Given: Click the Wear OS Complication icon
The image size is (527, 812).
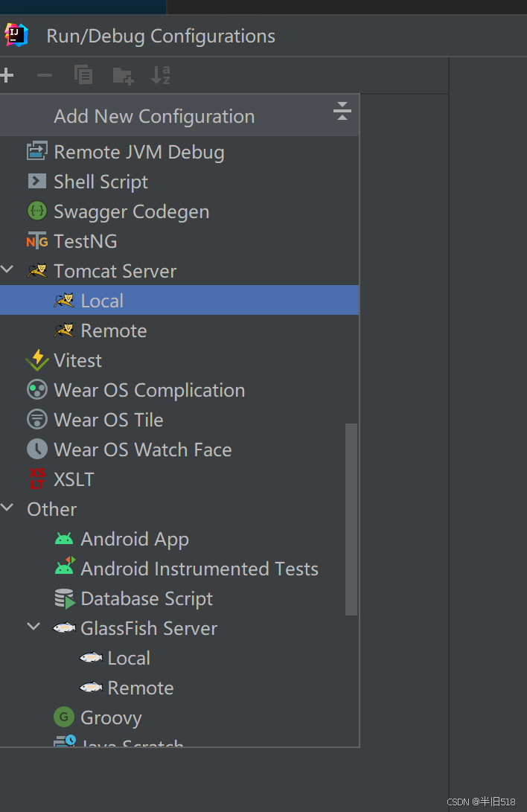Looking at the screenshot, I should pos(36,390).
